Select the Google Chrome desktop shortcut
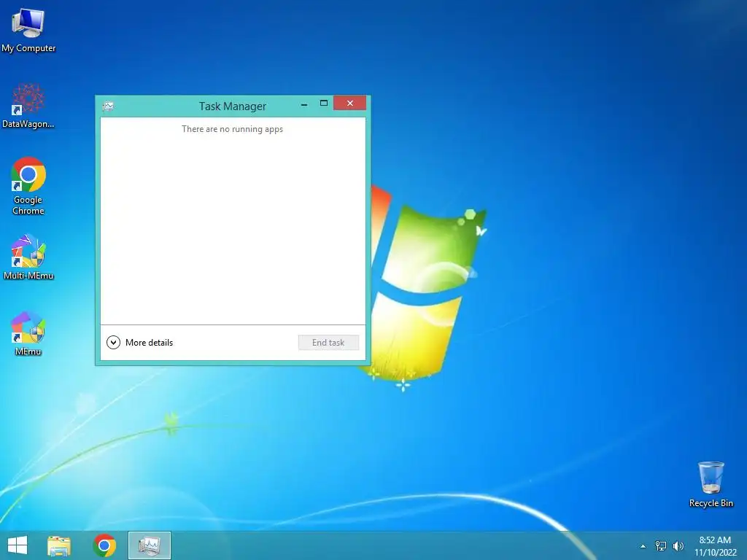The height and width of the screenshot is (560, 747). coord(28,186)
